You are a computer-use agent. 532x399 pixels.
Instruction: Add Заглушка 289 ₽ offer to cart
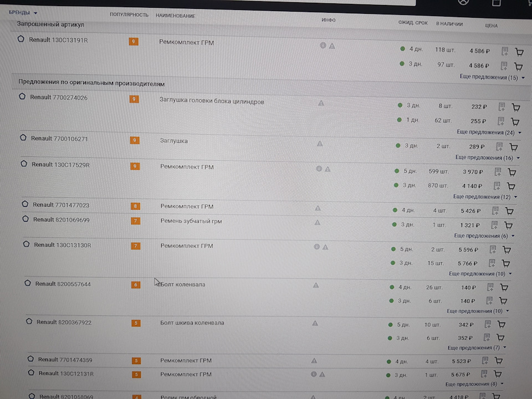coord(514,147)
